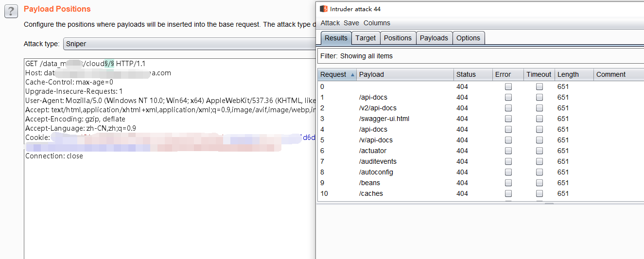Toggle Error checkbox for request 0

[508, 86]
